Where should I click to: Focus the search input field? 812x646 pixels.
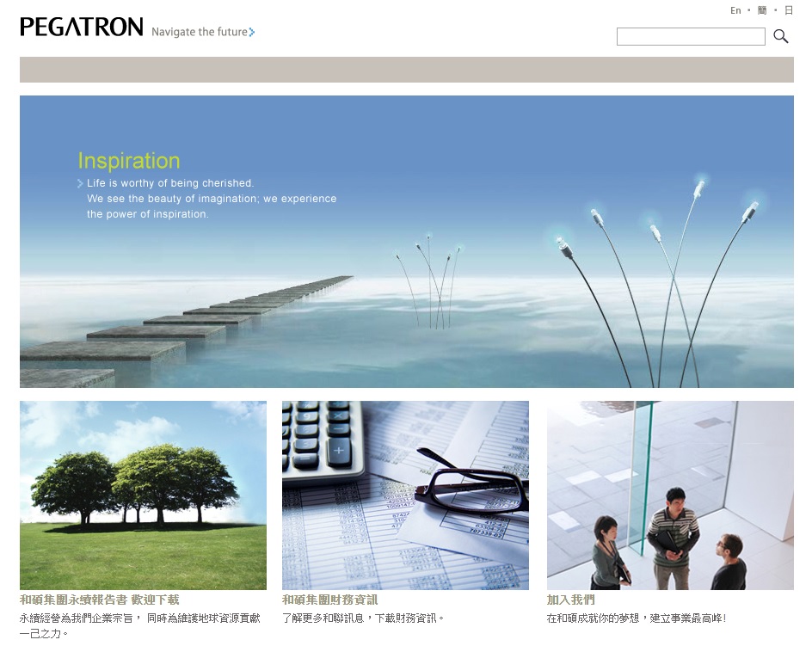click(691, 36)
